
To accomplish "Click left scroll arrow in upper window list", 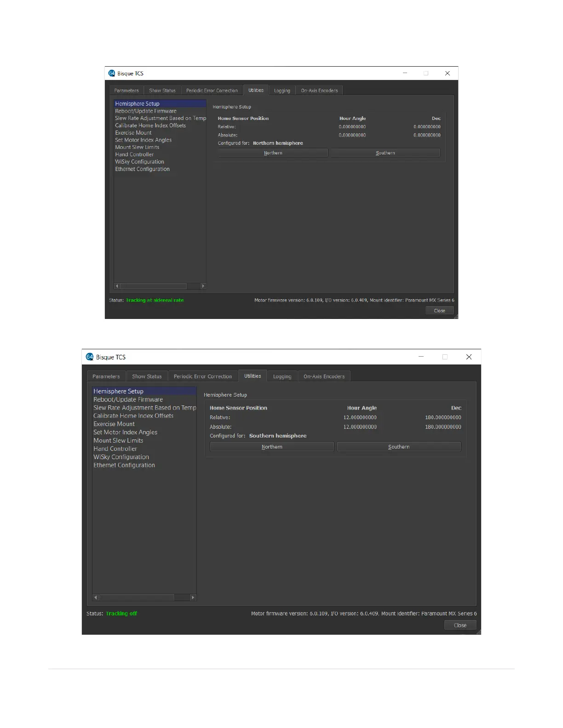I will click(x=117, y=286).
